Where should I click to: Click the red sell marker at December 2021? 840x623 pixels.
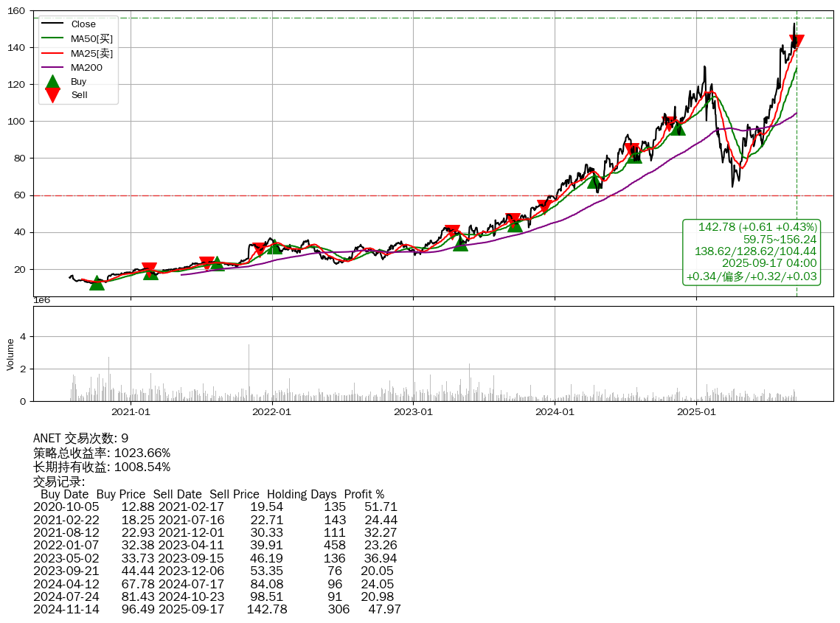259,249
